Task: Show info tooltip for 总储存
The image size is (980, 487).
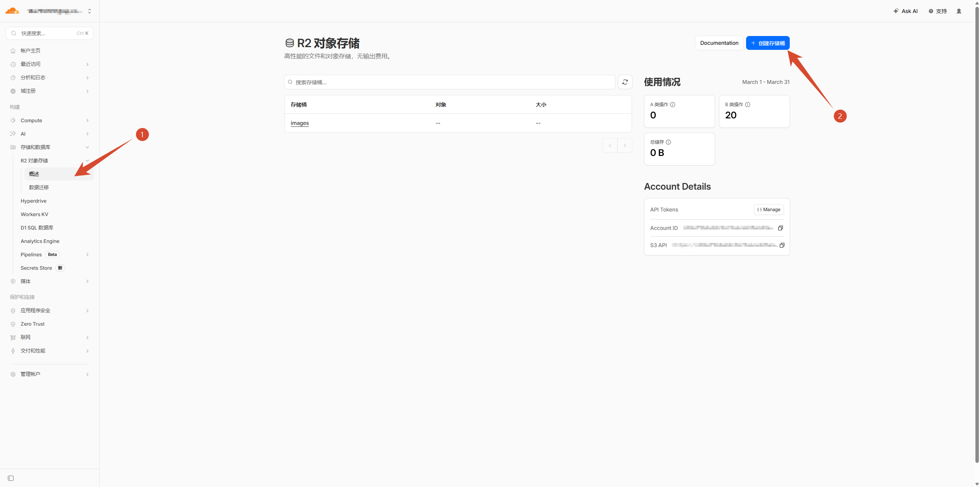Action: (x=668, y=142)
